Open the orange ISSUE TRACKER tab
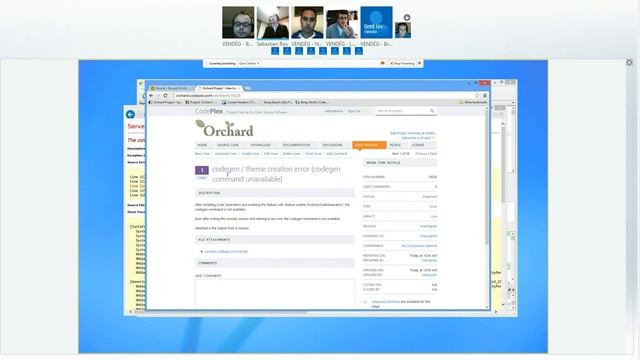 [369, 145]
